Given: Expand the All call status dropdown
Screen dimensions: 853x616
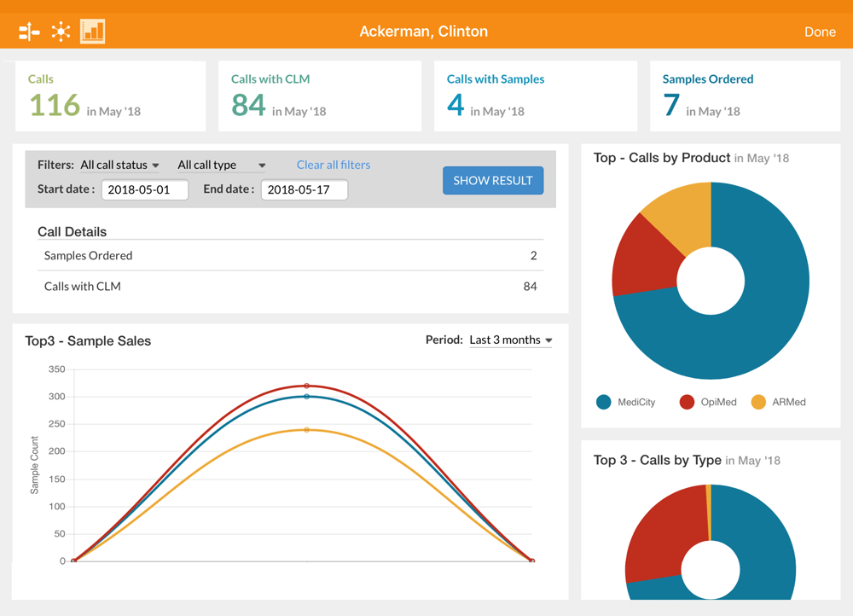Looking at the screenshot, I should pyautogui.click(x=119, y=165).
